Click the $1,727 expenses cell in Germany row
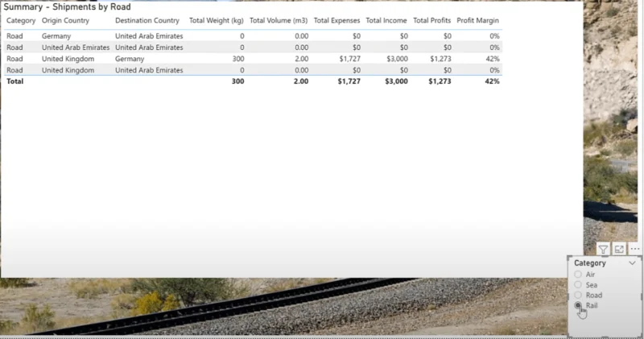Screen dimensions: 644x339 click(350, 59)
